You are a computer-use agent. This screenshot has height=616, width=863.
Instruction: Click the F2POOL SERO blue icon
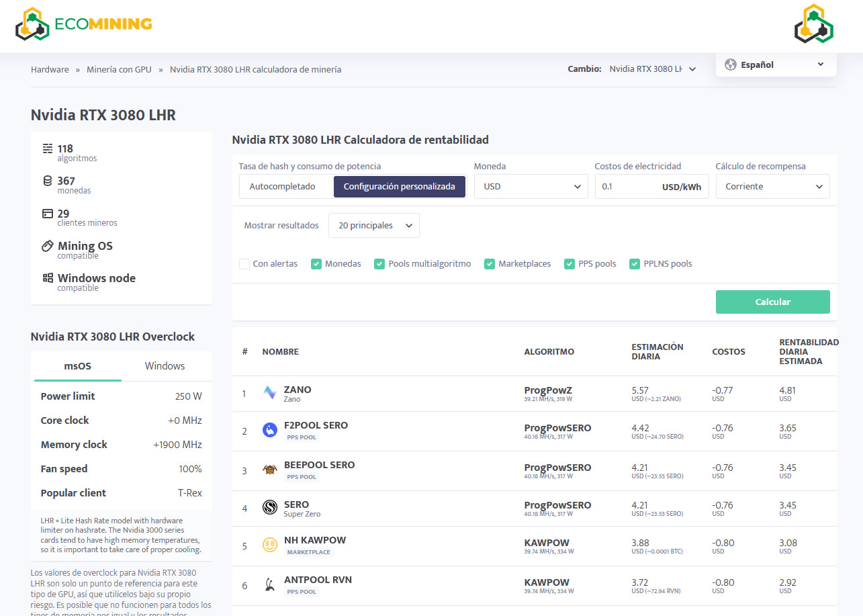pyautogui.click(x=270, y=430)
